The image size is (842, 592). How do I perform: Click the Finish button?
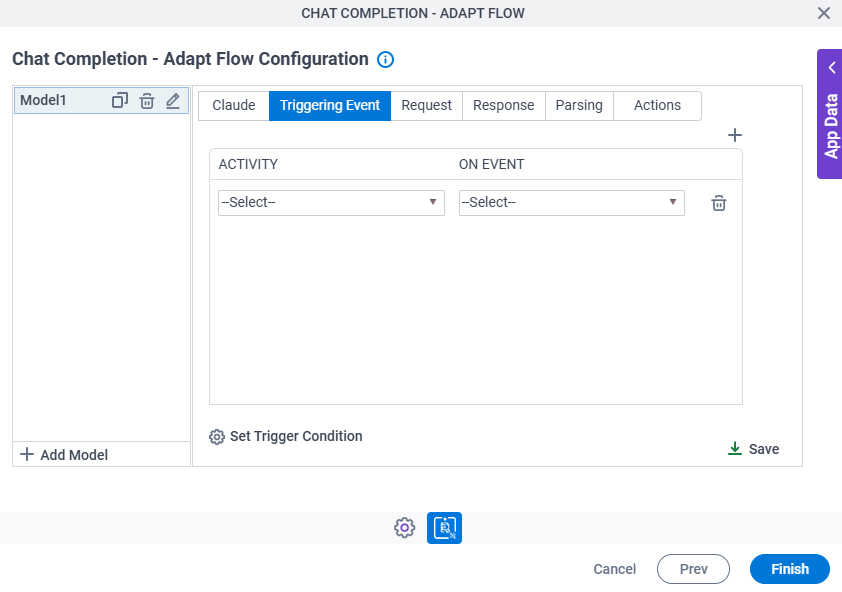789,569
